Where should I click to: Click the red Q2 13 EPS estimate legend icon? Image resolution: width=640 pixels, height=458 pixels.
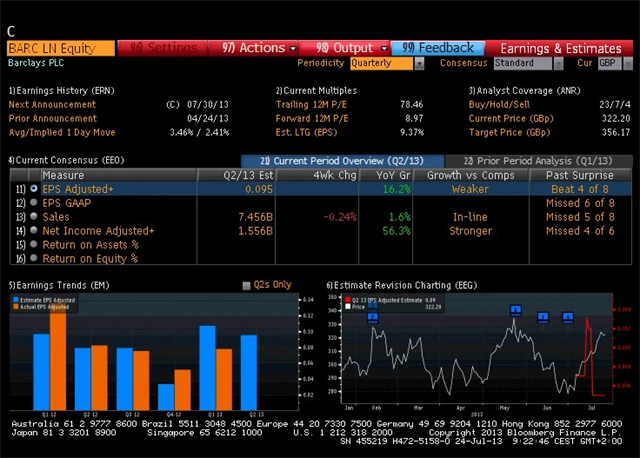pos(346,299)
